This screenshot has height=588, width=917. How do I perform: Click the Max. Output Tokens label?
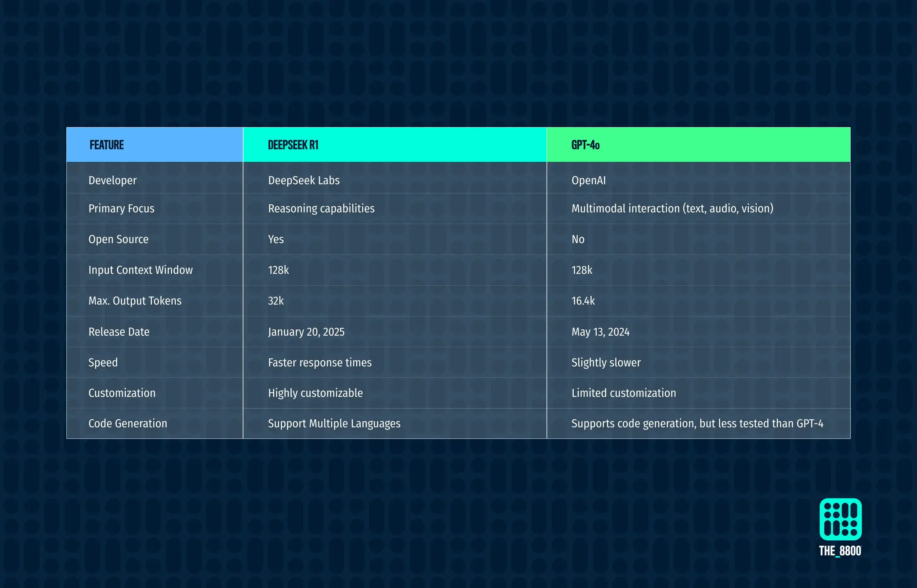(135, 301)
